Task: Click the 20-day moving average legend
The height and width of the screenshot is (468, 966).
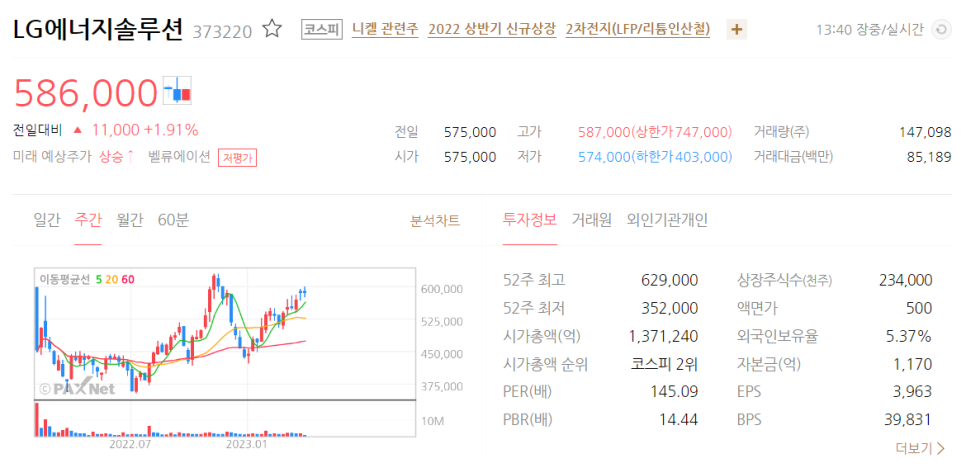Action: coord(112,280)
